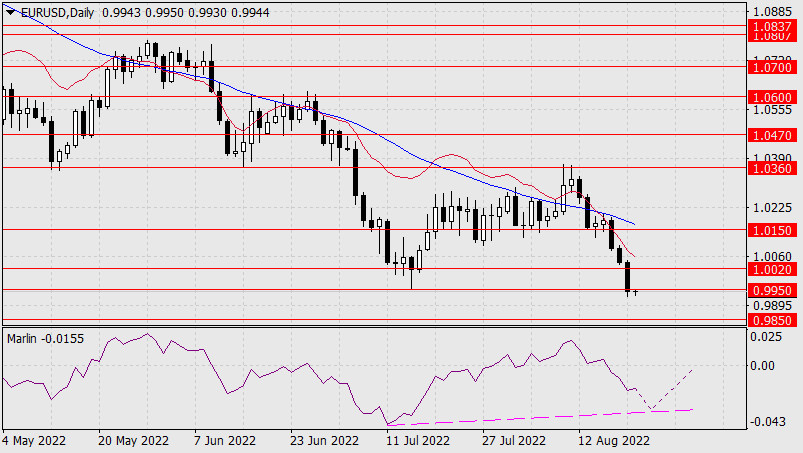803x453 pixels.
Task: Select the 1.0150 price level label
Action: point(772,230)
